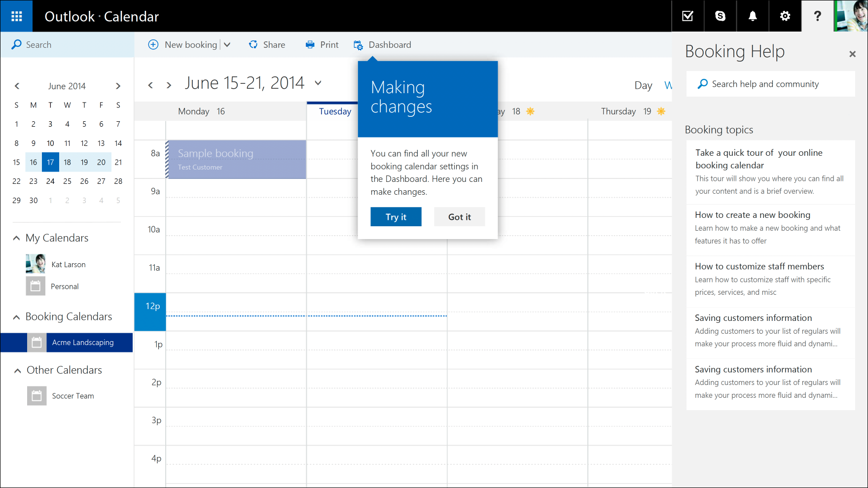
Task: Click the Got it button
Action: coord(460,217)
